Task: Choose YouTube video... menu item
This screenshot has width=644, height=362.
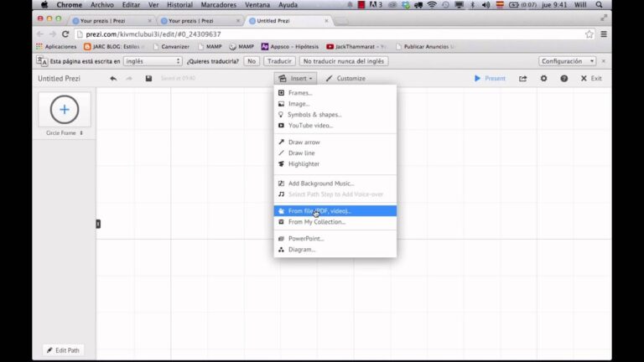Action: pyautogui.click(x=335, y=126)
